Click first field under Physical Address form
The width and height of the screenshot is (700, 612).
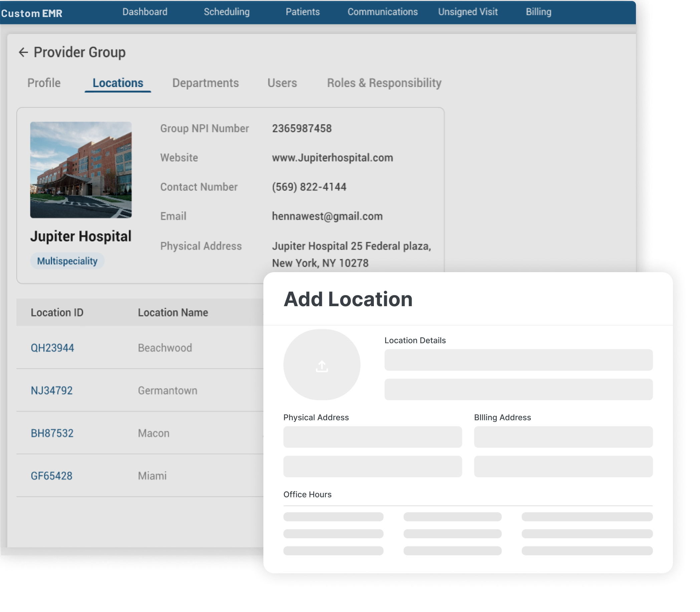tap(372, 437)
